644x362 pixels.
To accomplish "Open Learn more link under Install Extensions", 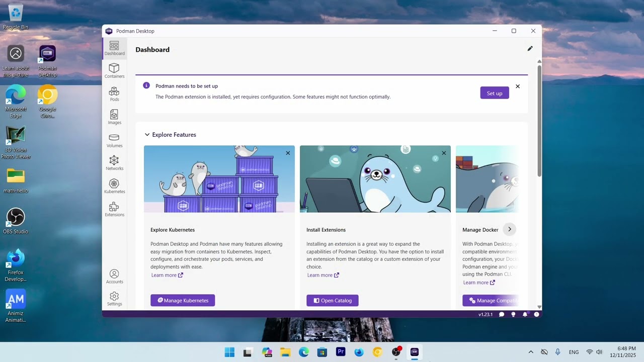I will (323, 275).
